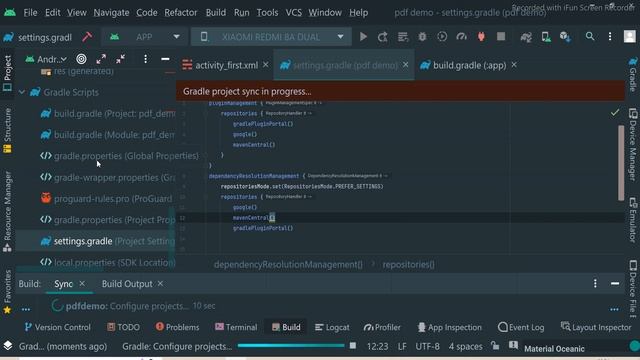640x360 pixels.
Task: Open the APP run configuration dropdown
Action: pyautogui.click(x=144, y=37)
